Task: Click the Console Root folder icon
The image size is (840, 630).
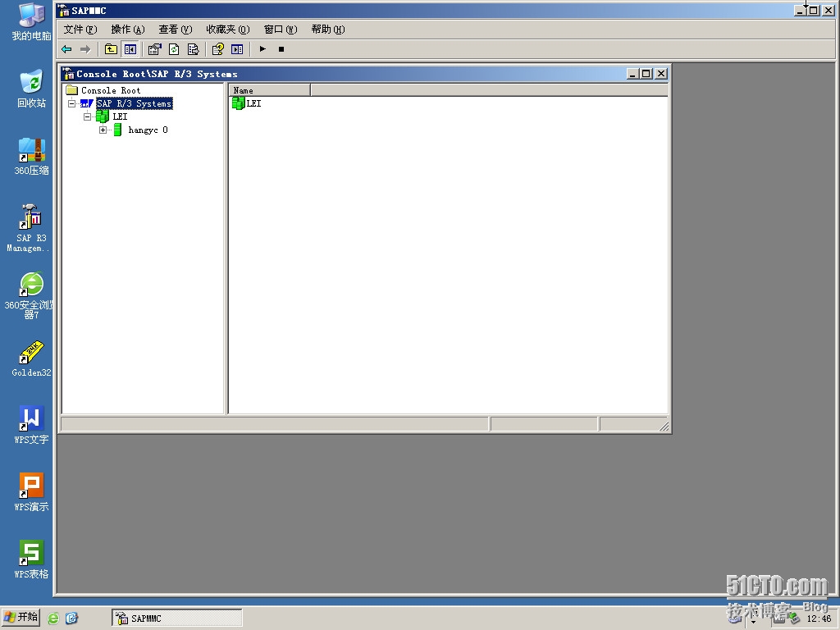Action: click(x=72, y=90)
